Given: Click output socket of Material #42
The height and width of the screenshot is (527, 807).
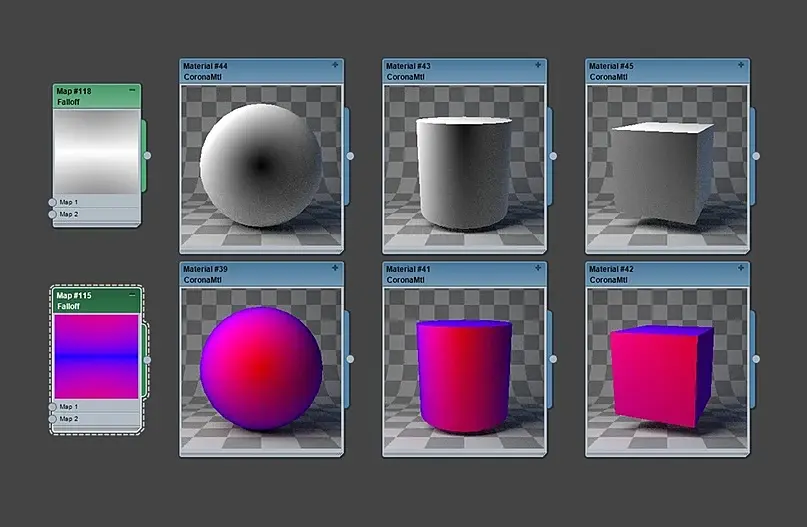Looking at the screenshot, I should [x=756, y=359].
